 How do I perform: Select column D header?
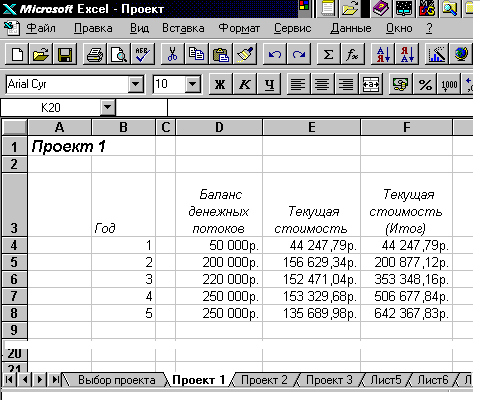pyautogui.click(x=219, y=127)
